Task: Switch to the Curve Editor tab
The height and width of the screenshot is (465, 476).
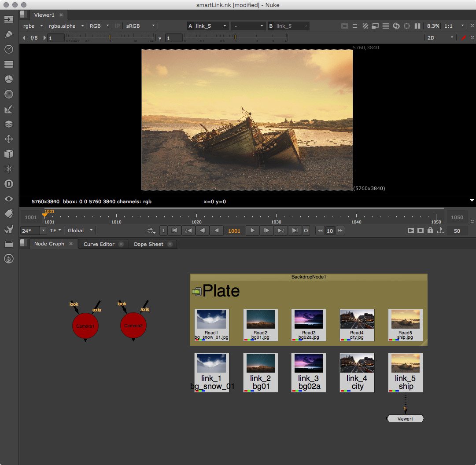Action: click(99, 244)
